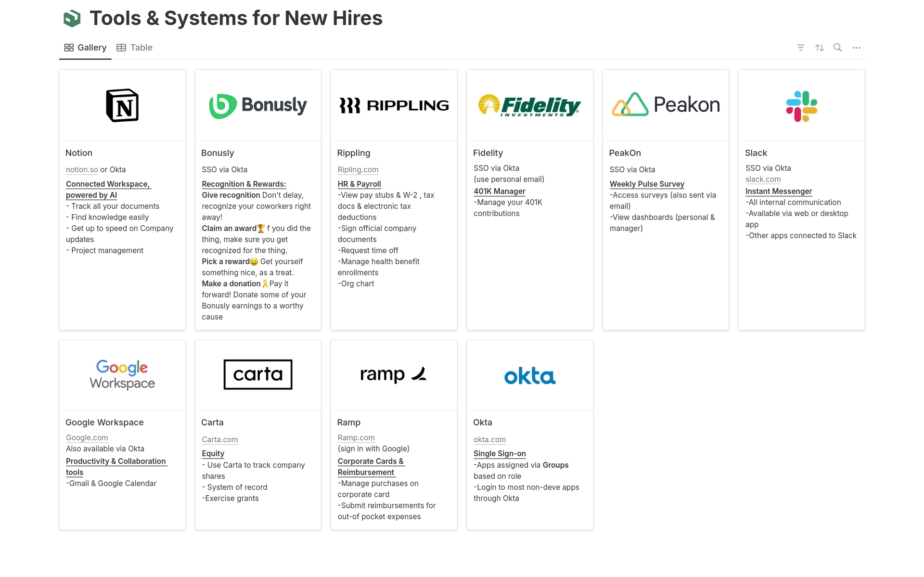Click the Google Workspace logo image
The height and width of the screenshot is (577, 924).
(x=122, y=375)
